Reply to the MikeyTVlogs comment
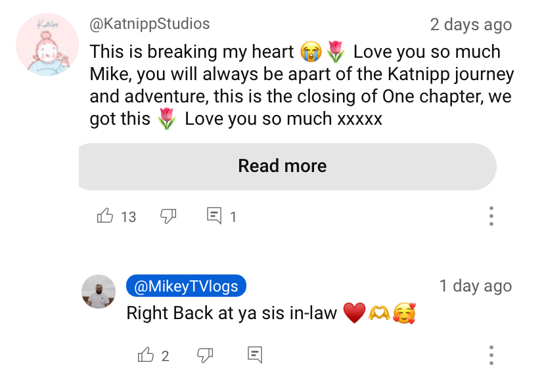The height and width of the screenshot is (392, 544). 255,355
